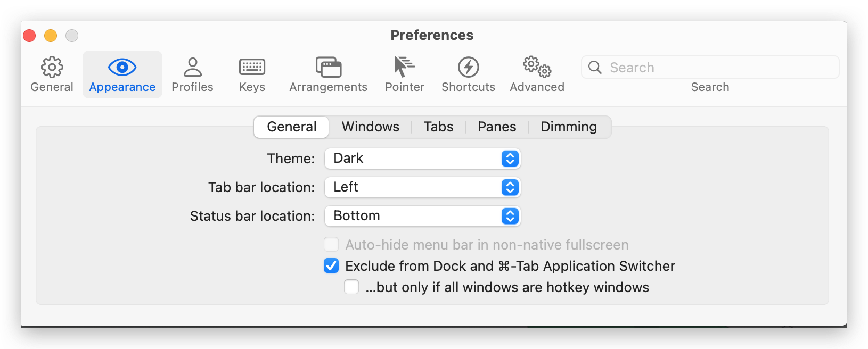Viewport: 868px width, 349px height.
Task: Open the Keys keyboard icon
Action: pos(252,68)
